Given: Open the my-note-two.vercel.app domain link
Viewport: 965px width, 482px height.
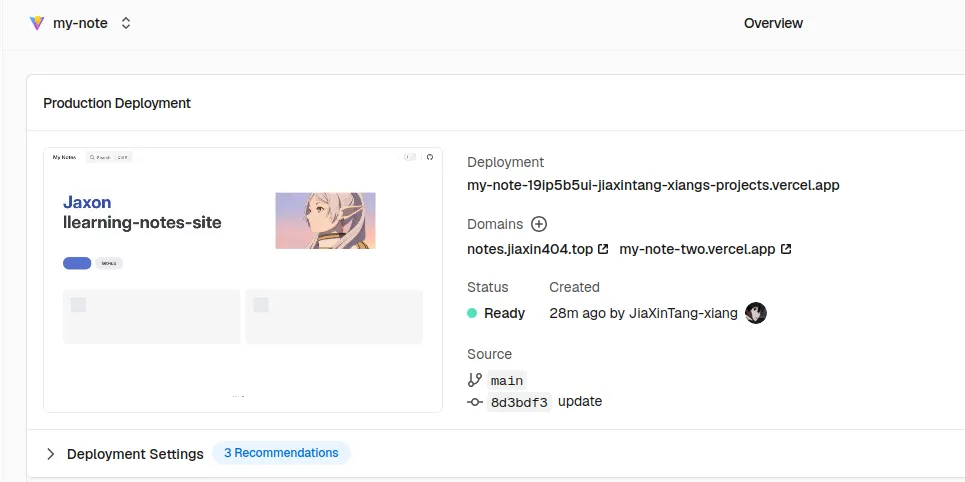Looking at the screenshot, I should click(x=697, y=249).
